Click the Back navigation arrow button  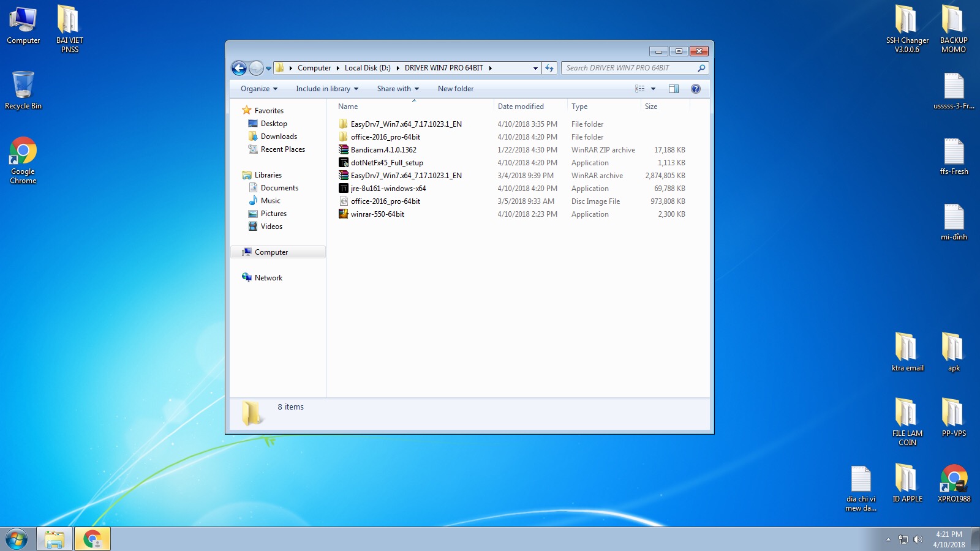click(x=239, y=68)
